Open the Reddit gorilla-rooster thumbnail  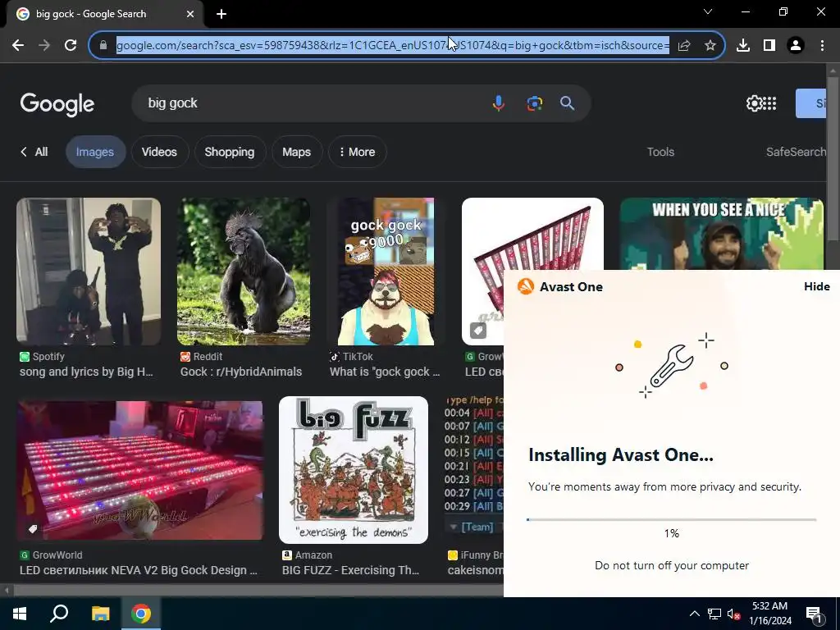(243, 272)
